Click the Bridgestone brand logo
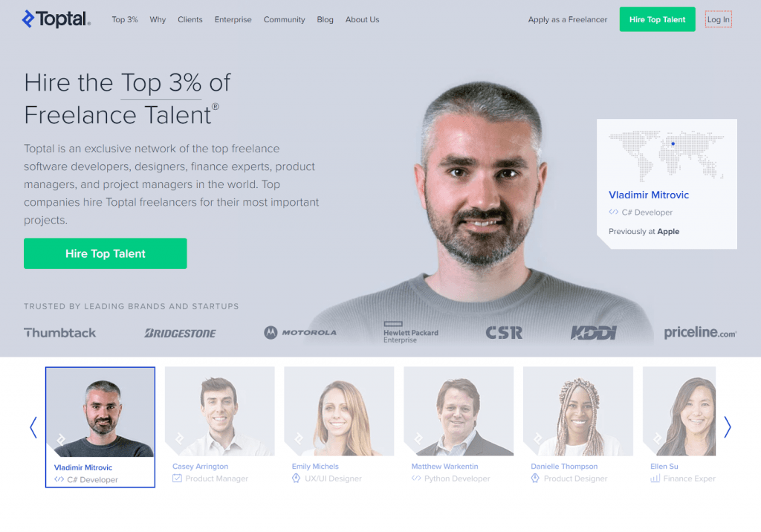 tap(180, 333)
